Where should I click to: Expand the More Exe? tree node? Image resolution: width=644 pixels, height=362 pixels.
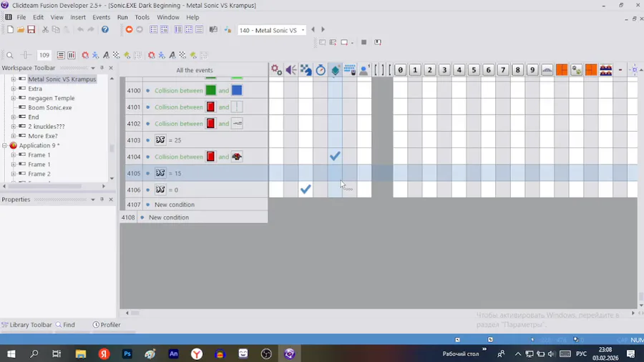[14, 136]
